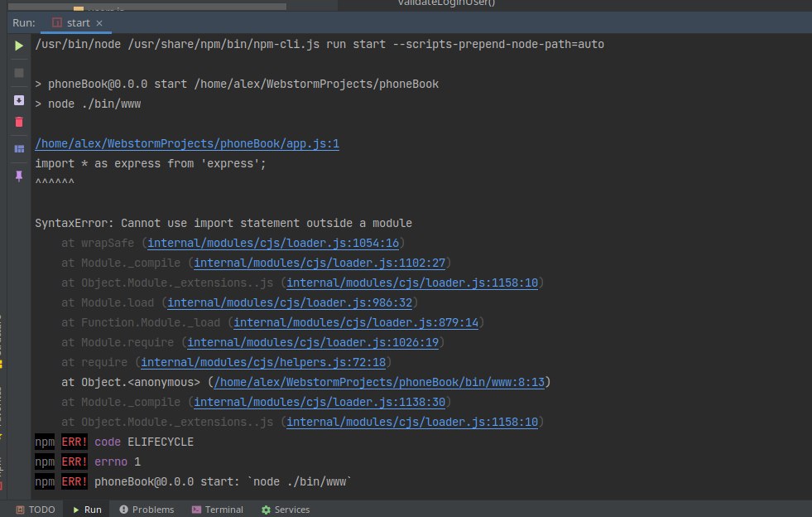The image size is (812, 517).
Task: Click the npm ERR! 'node ./bin/www' line
Action: [193, 481]
